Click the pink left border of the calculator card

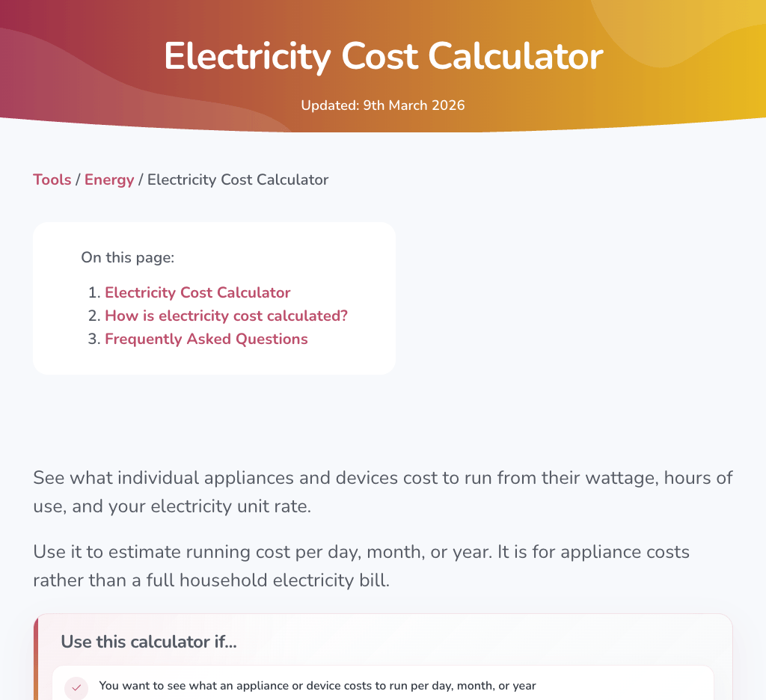34,658
